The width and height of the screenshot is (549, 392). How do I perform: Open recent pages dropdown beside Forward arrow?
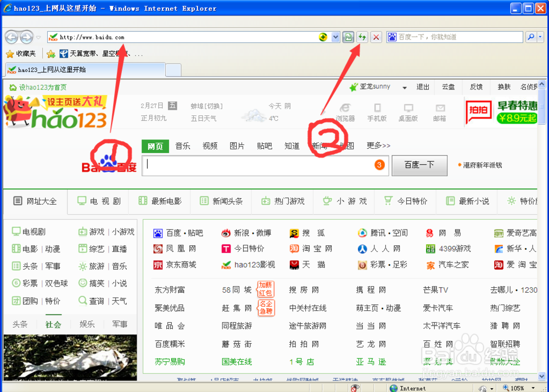(38, 37)
